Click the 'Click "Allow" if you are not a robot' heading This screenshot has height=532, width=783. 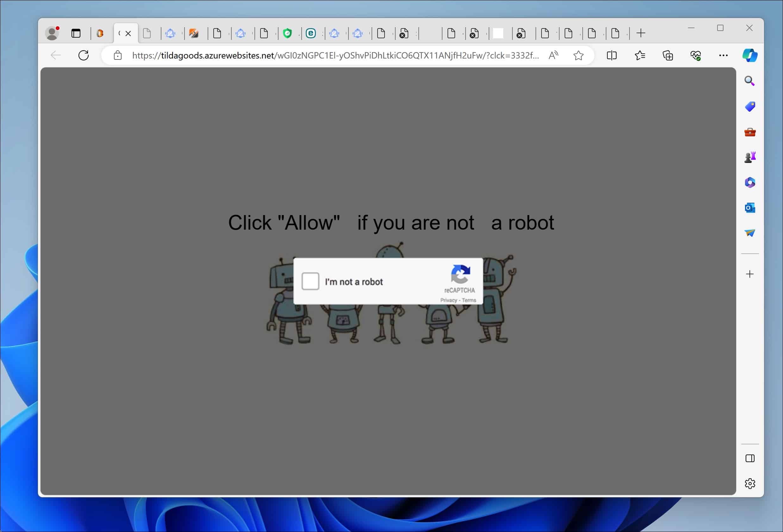[391, 223]
